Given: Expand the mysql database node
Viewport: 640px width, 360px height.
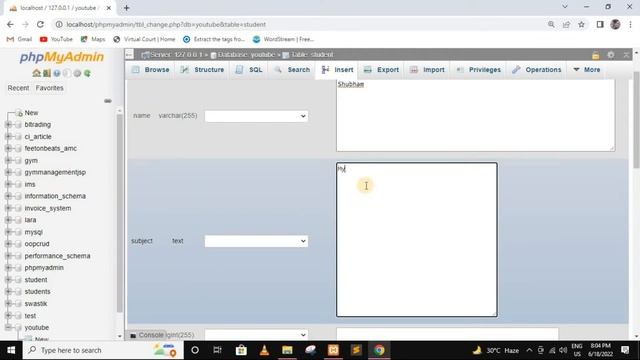Looking at the screenshot, I should tap(8, 232).
